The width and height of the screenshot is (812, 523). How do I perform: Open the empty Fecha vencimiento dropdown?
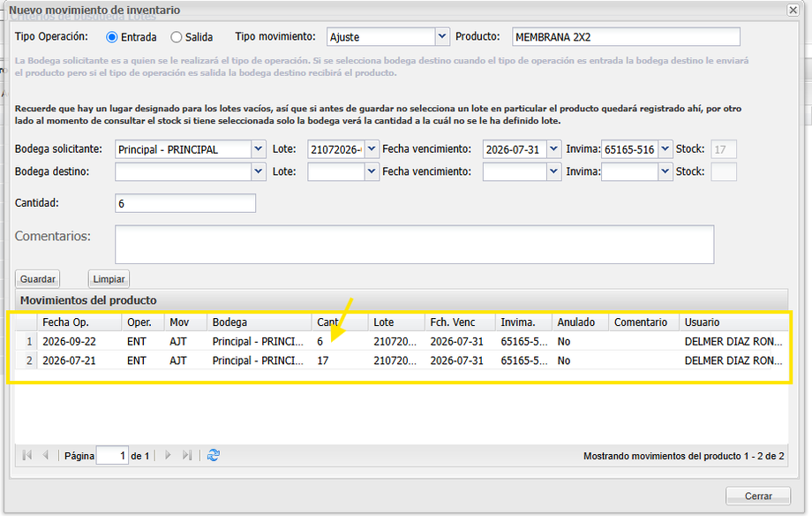(553, 171)
